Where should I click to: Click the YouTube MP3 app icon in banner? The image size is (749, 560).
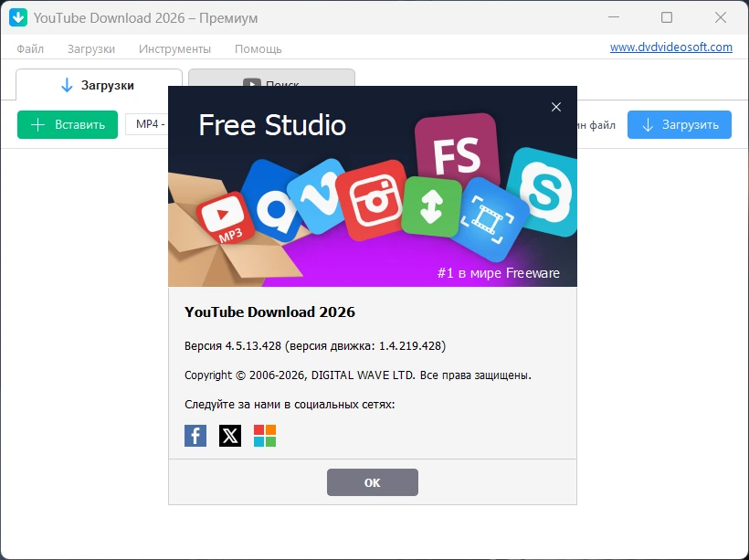pos(226,217)
